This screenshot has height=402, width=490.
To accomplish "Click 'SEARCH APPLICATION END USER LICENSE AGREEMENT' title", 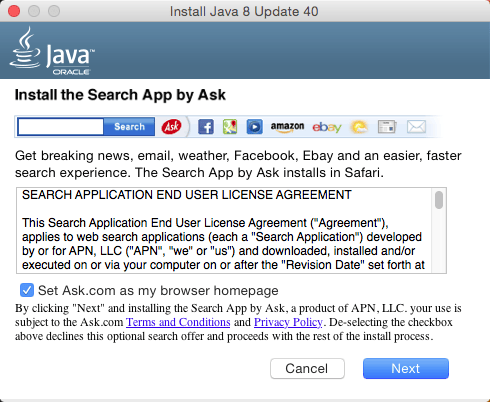I will point(187,195).
